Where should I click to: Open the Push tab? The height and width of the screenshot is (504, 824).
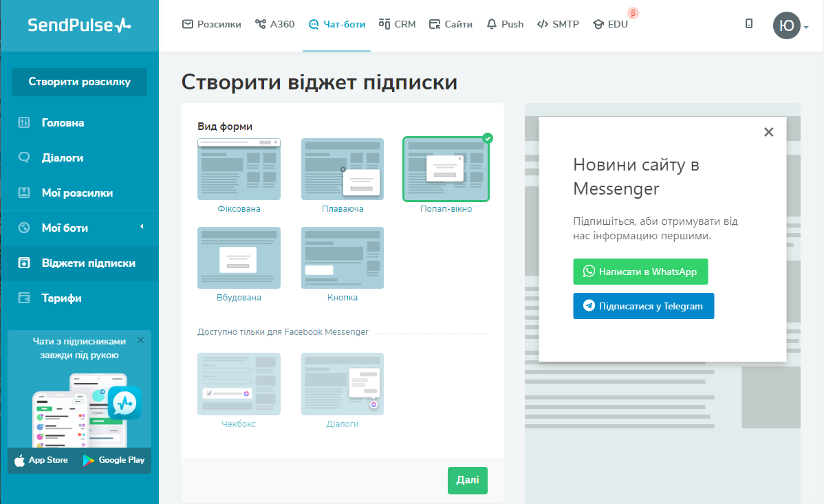505,24
